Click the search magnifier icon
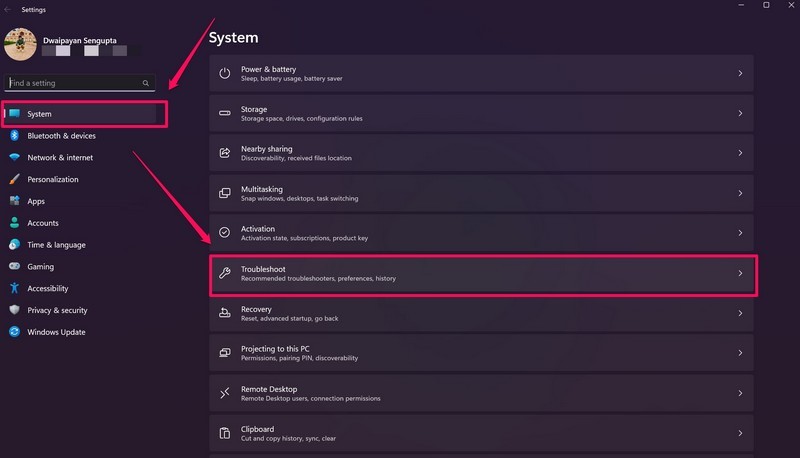The width and height of the screenshot is (800, 458). click(x=146, y=83)
